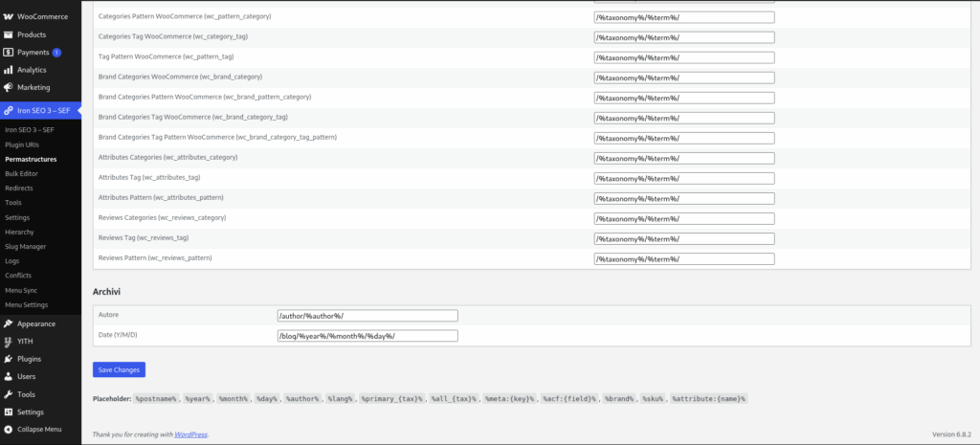
Task: Open the Permastructures submenu item
Action: [x=31, y=160]
